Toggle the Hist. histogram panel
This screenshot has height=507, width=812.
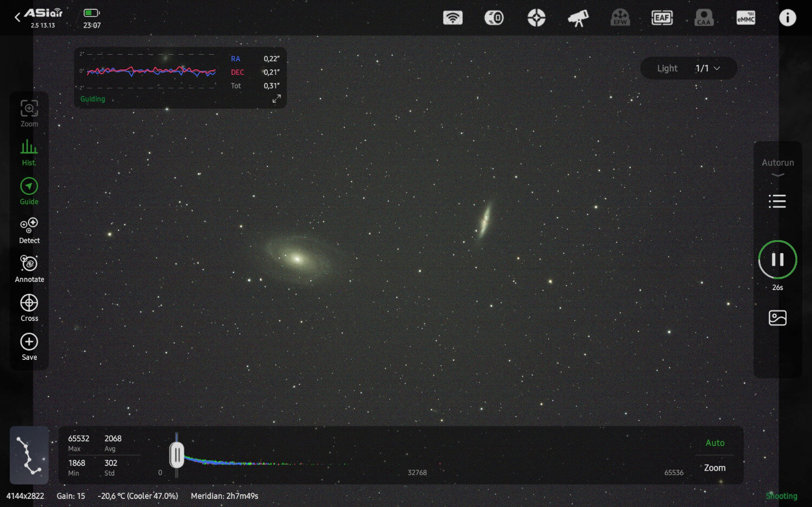(29, 153)
